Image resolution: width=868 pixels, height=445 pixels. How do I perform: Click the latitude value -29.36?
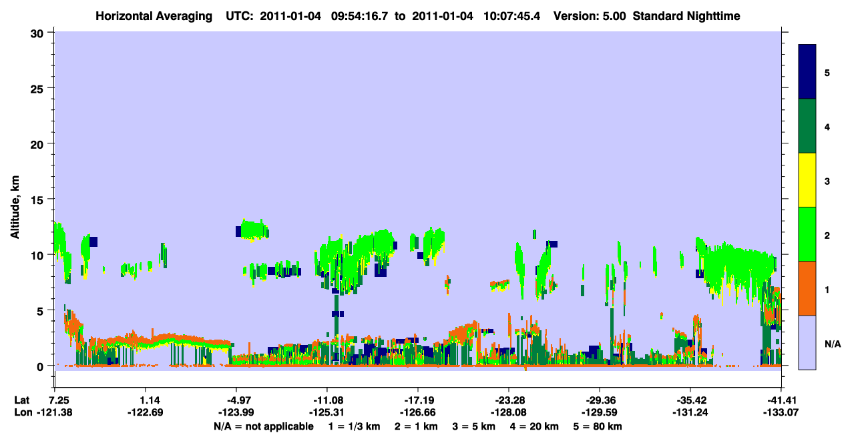(x=600, y=400)
